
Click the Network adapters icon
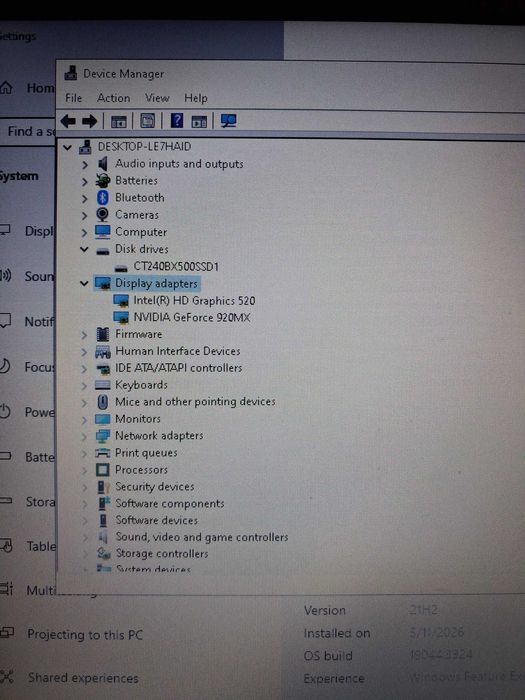103,436
